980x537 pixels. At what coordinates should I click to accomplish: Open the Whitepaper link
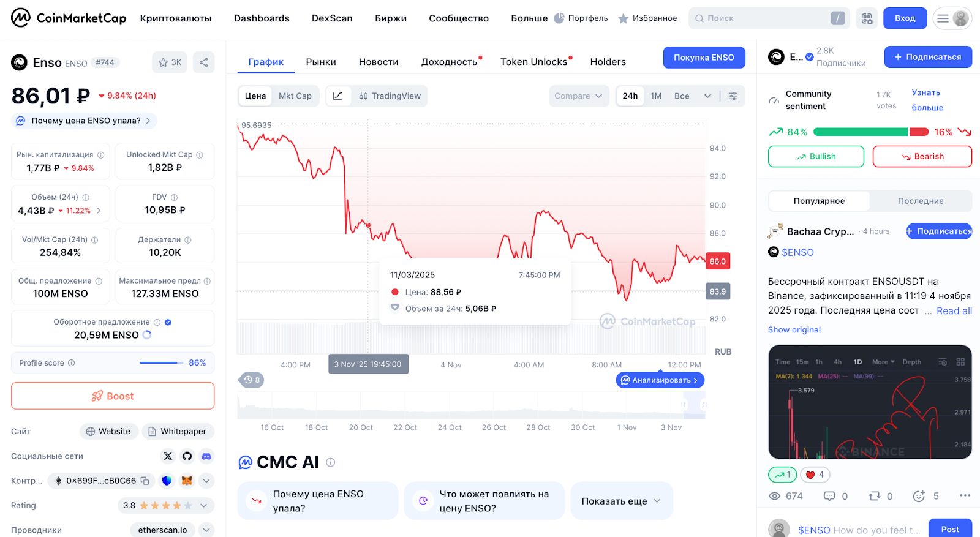coord(178,431)
